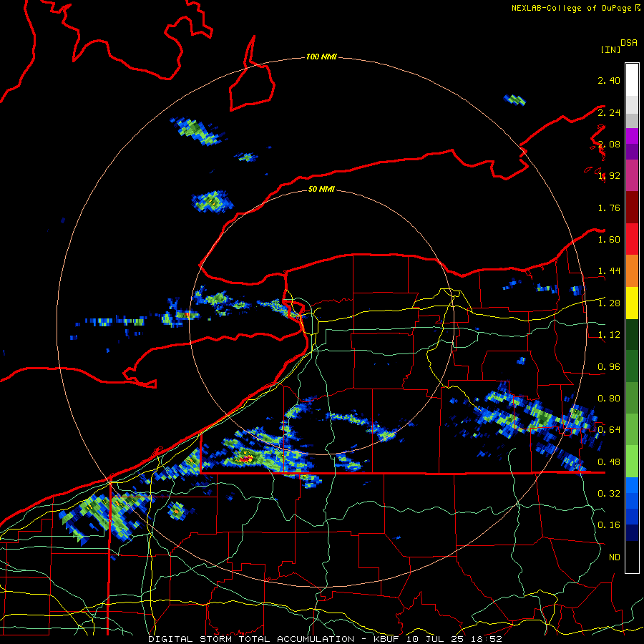Select the 0.16 legend value
644x644 pixels.
[609, 525]
